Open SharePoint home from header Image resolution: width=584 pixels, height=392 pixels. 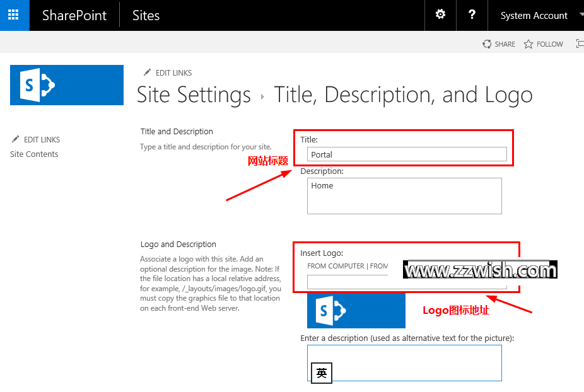(74, 16)
